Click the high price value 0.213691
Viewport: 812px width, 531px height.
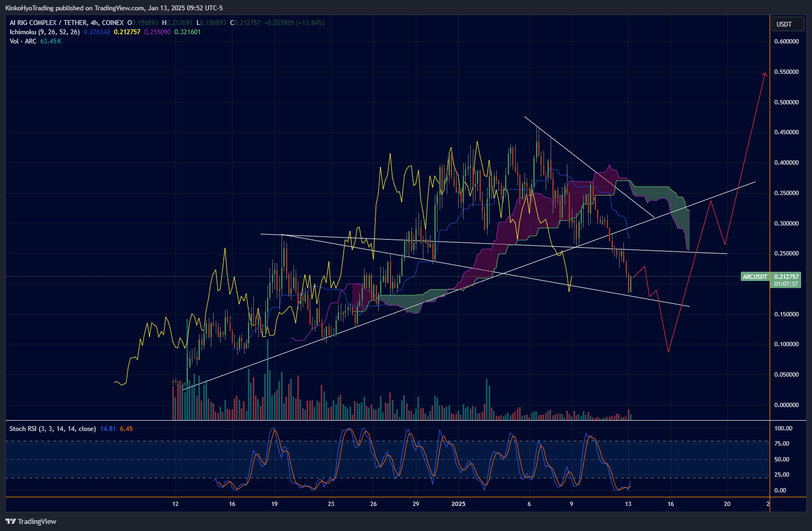point(179,23)
